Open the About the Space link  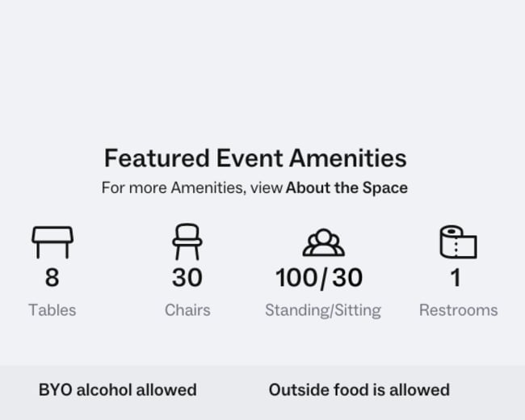[346, 187]
